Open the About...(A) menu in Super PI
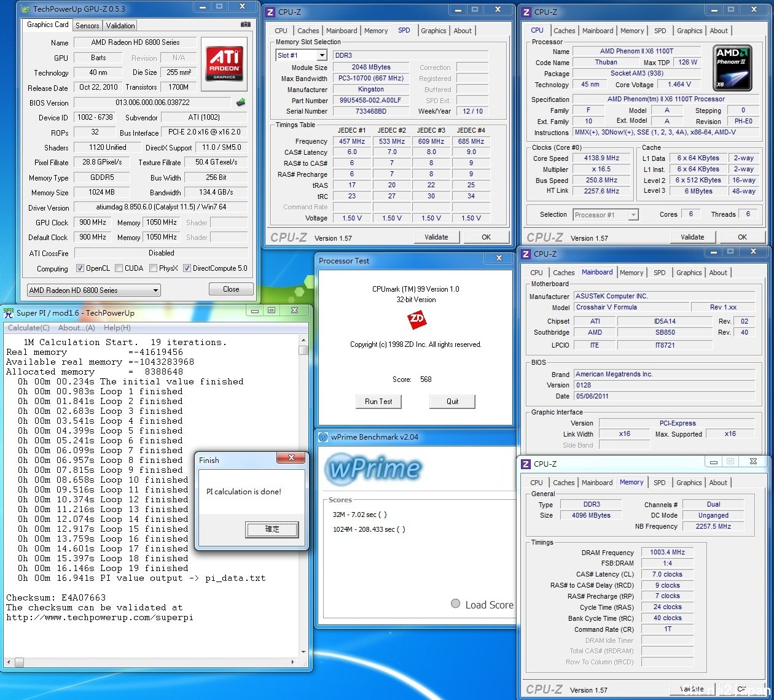The width and height of the screenshot is (774, 700). coord(77,328)
